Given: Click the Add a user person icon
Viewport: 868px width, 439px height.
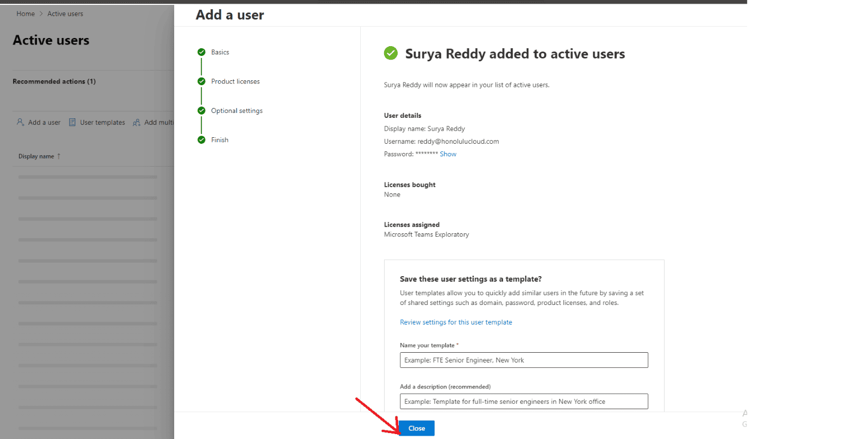Looking at the screenshot, I should pyautogui.click(x=20, y=122).
